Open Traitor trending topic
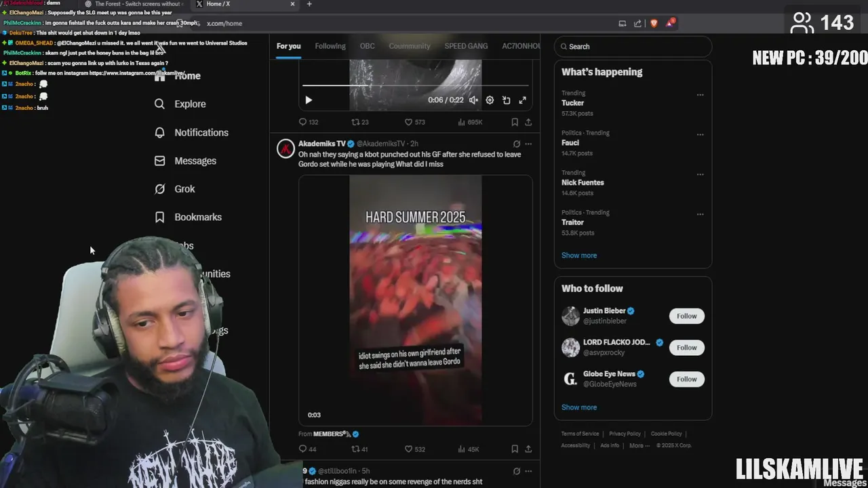The height and width of the screenshot is (488, 868). 572,222
